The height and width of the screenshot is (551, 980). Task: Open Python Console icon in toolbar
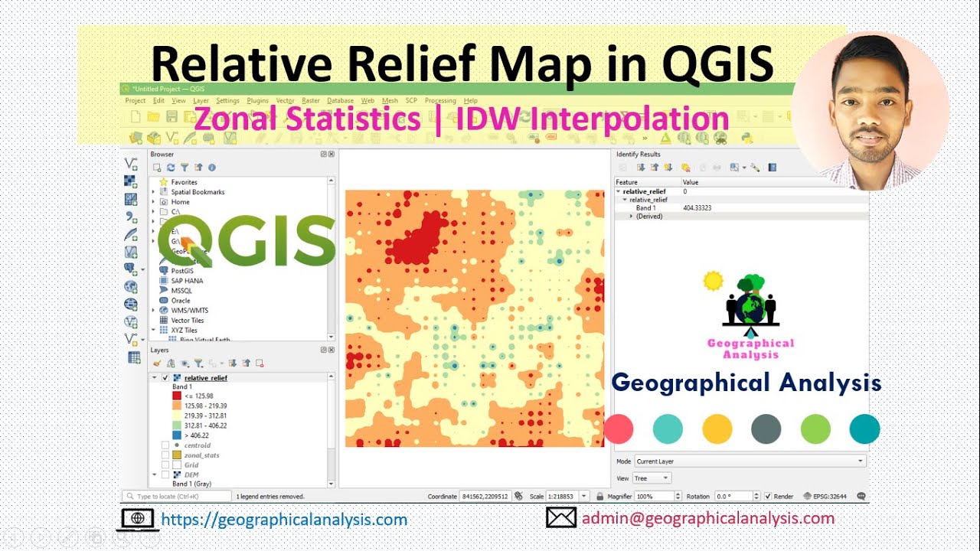(x=746, y=138)
